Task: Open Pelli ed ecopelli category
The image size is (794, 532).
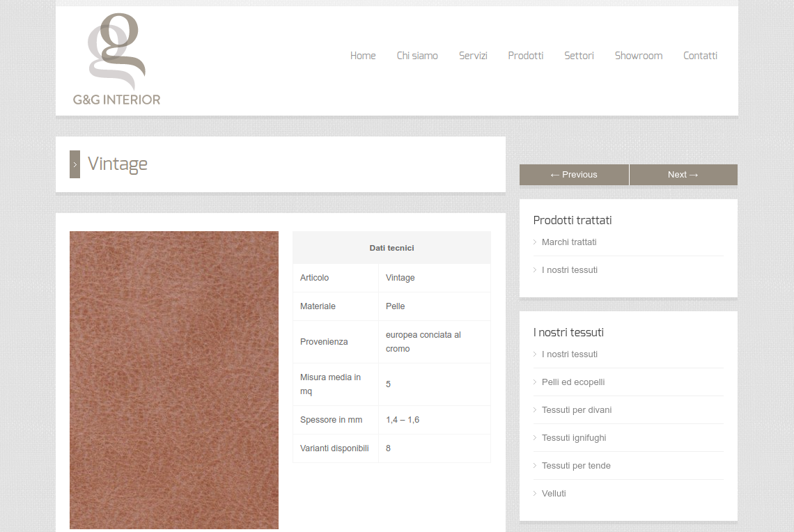Action: [573, 382]
